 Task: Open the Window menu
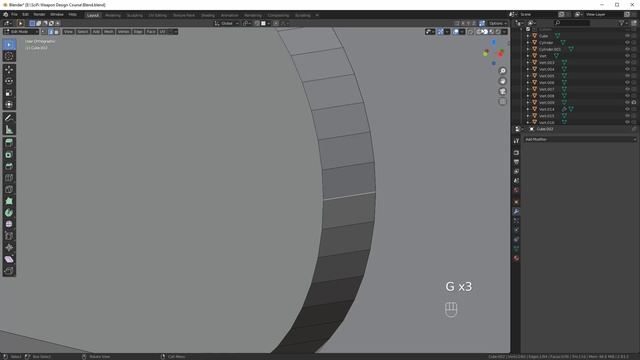click(57, 15)
